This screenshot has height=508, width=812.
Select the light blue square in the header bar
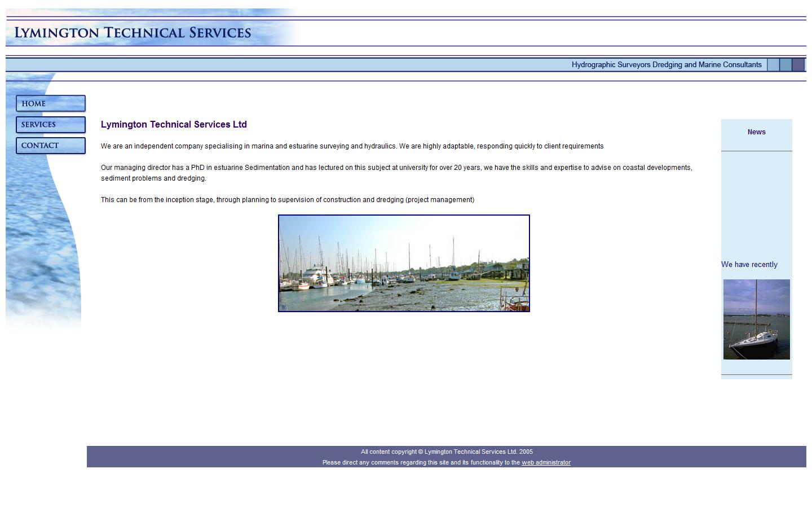pos(774,64)
